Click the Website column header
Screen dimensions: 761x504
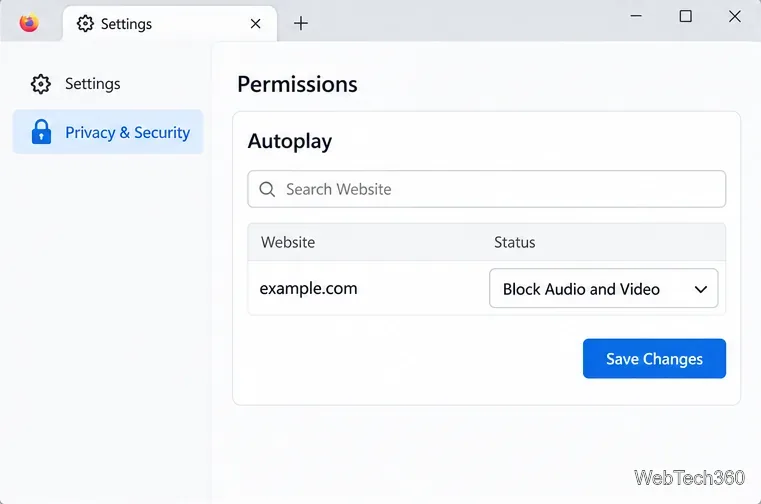tap(288, 242)
